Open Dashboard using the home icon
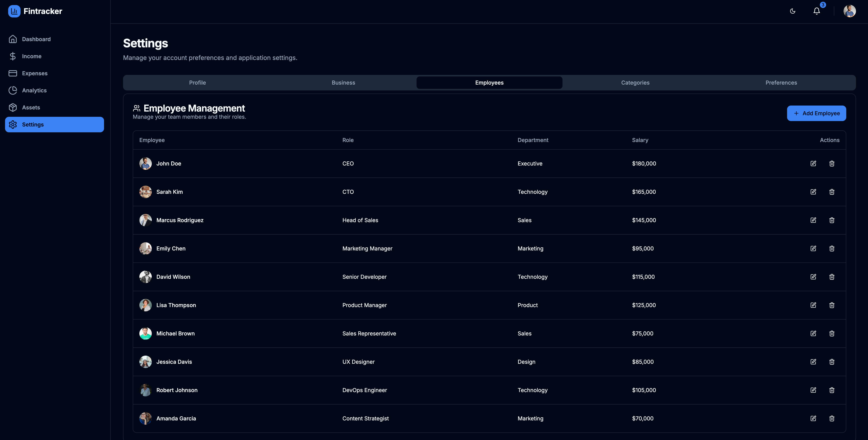868x440 pixels. [x=13, y=39]
